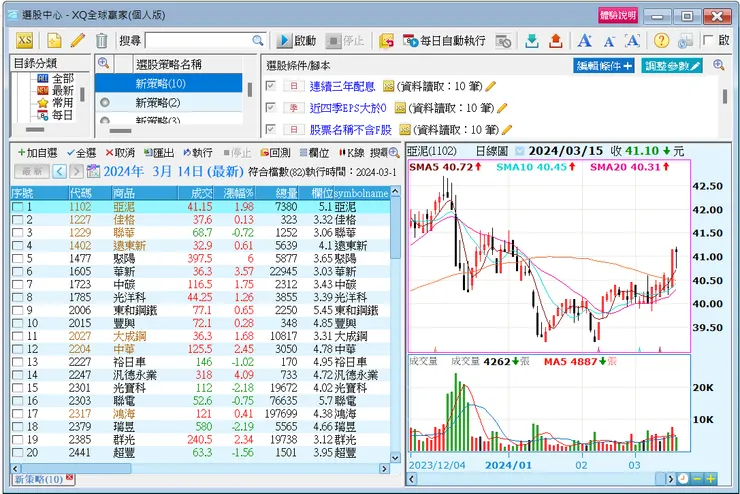This screenshot has height=494, width=740.
Task: Start screening with 啟動 play button
Action: tap(296, 41)
